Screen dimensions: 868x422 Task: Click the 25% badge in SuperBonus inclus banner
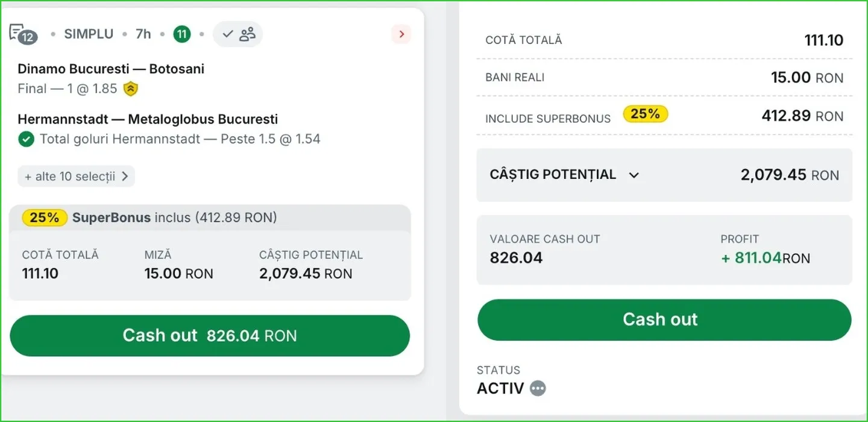tap(45, 218)
